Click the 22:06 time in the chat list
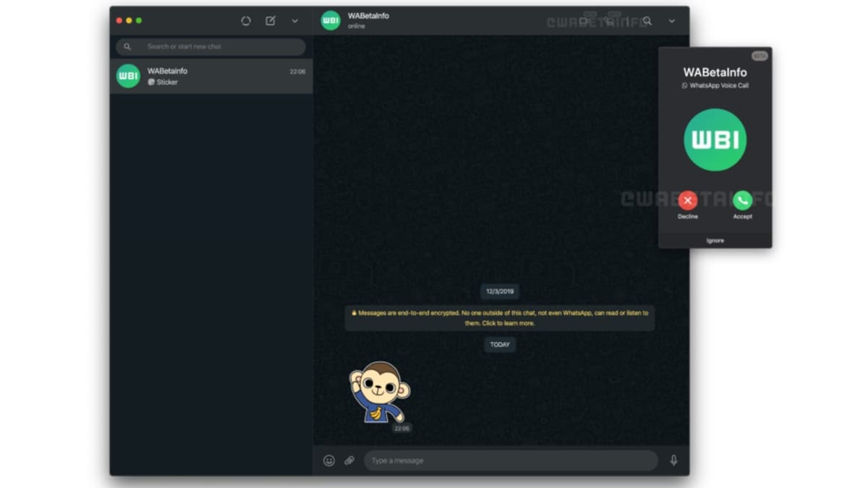 (297, 72)
